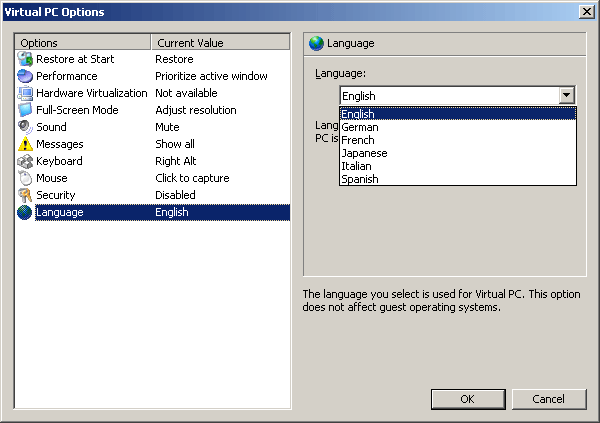Viewport: 600px width, 423px height.
Task: Click the 'Mute' value for Sound
Action: (167, 127)
